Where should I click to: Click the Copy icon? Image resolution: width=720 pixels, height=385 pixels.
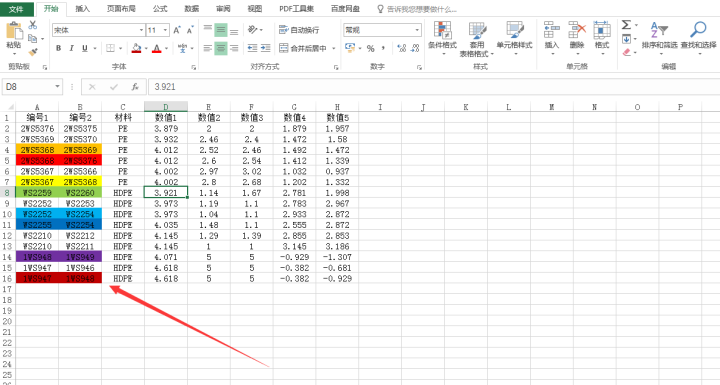coord(33,39)
